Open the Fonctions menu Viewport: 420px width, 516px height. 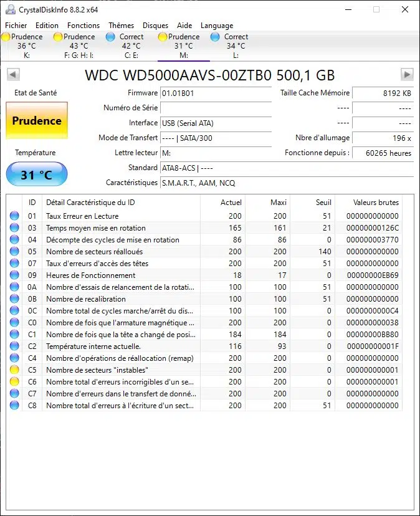(x=84, y=26)
